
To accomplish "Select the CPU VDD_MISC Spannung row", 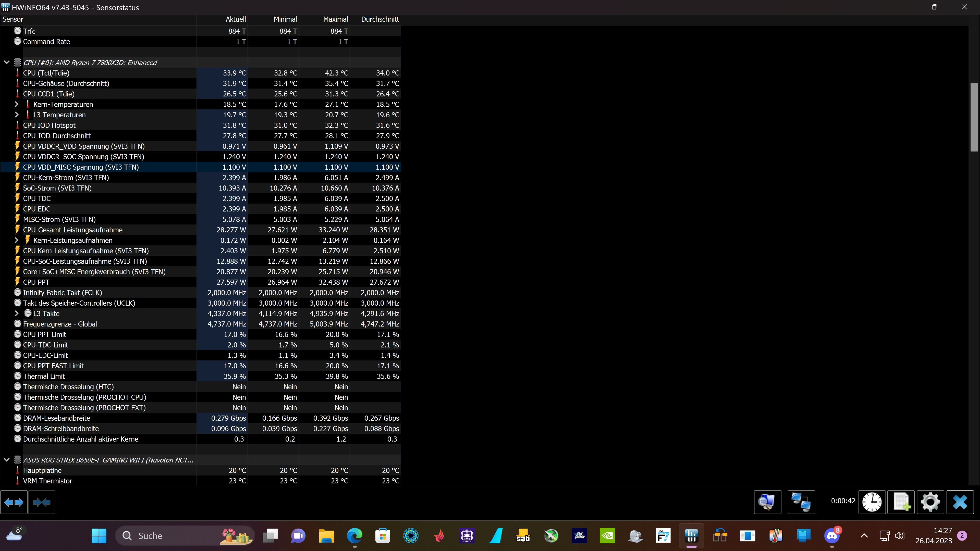I will (200, 167).
